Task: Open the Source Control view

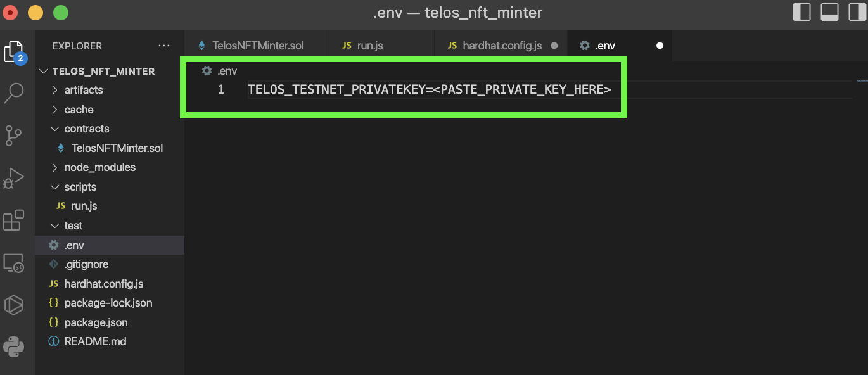Action: coord(14,135)
